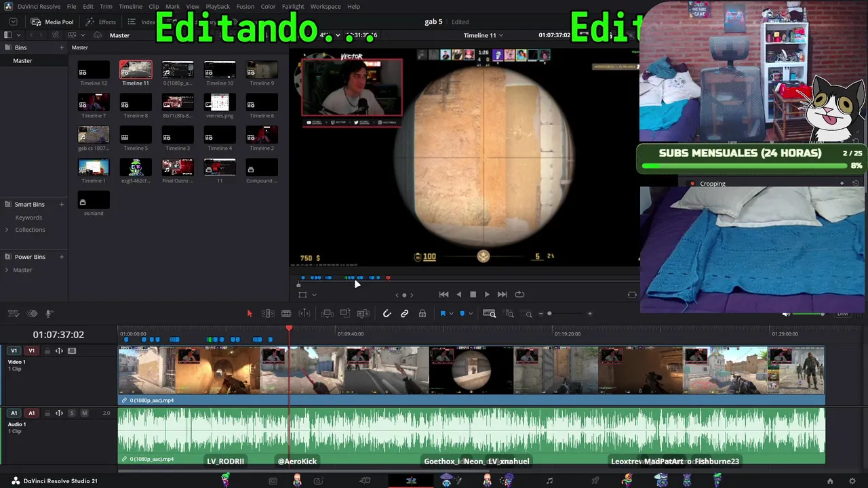Adjust the timeline zoom slider handle

point(549,314)
